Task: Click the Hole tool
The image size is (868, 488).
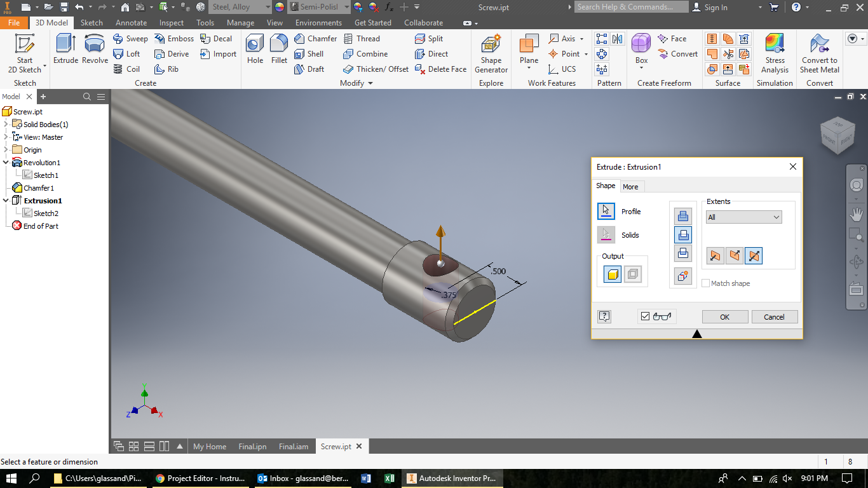Action: coord(255,50)
